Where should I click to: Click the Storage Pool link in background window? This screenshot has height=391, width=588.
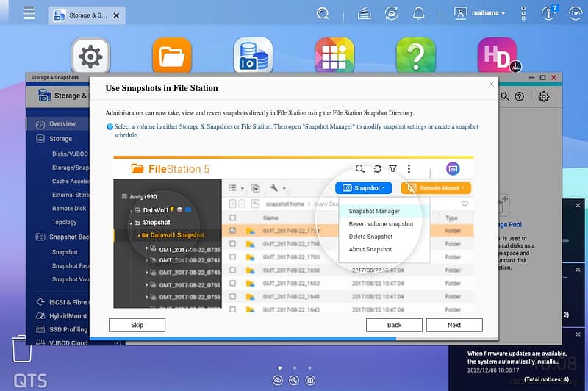point(510,225)
